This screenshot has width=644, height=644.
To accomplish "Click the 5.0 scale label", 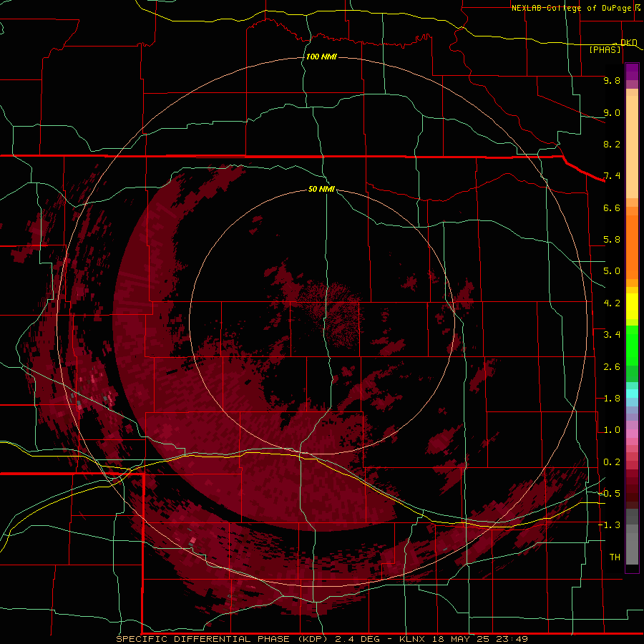I will point(612,271).
